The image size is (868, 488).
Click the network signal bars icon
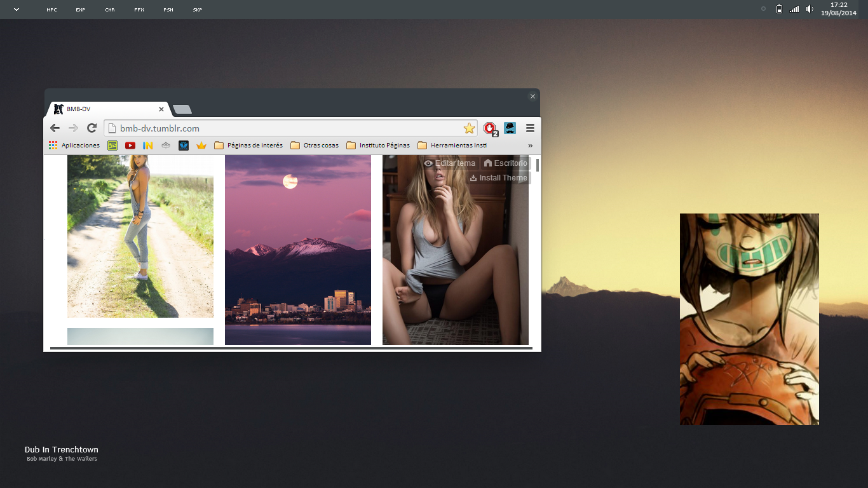(x=794, y=9)
